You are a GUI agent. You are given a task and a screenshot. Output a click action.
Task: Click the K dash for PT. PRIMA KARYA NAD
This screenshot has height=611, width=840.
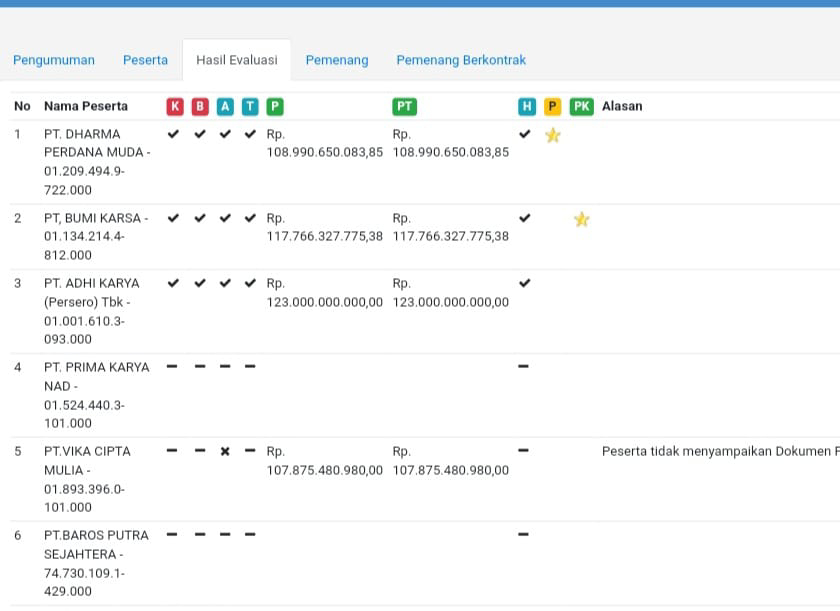tap(172, 366)
